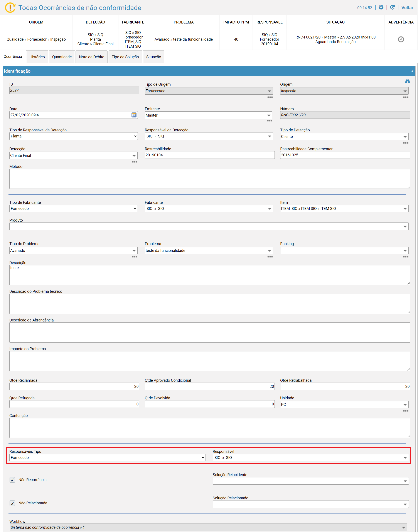Click into the Método text area

click(210, 179)
